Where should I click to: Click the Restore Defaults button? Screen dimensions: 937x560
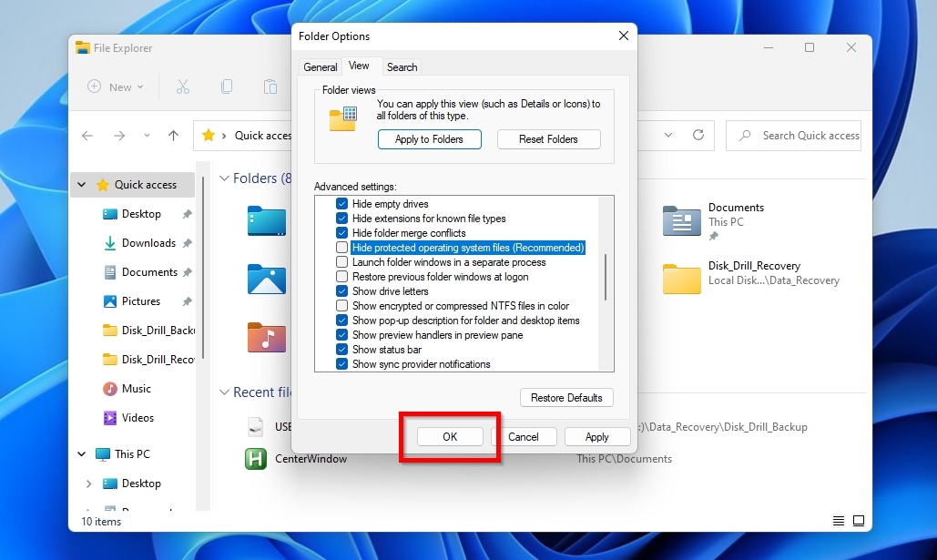[x=566, y=397]
